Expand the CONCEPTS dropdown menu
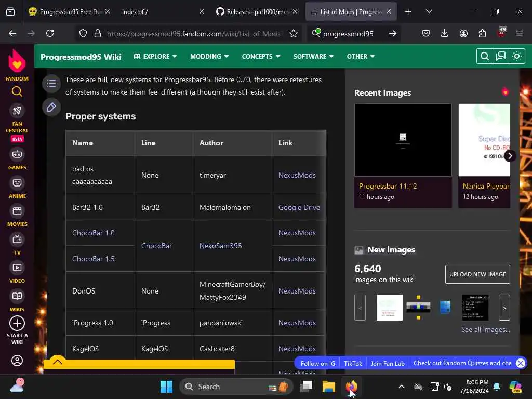 (x=261, y=56)
